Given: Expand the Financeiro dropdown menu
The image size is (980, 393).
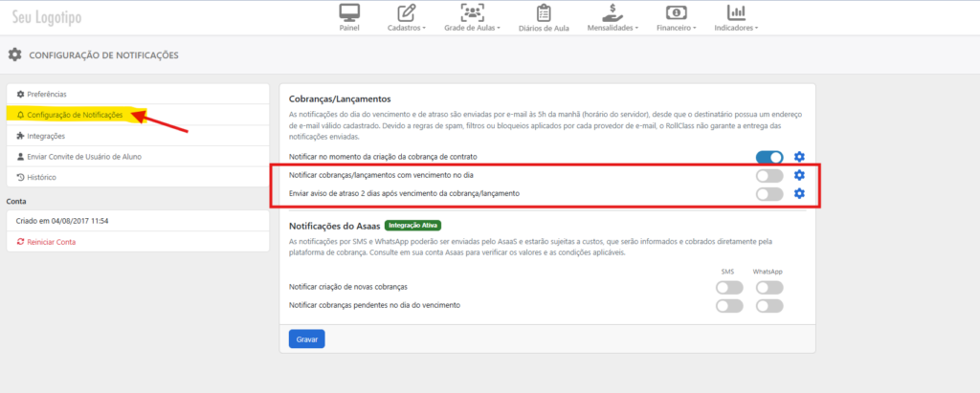Looking at the screenshot, I should click(x=677, y=28).
